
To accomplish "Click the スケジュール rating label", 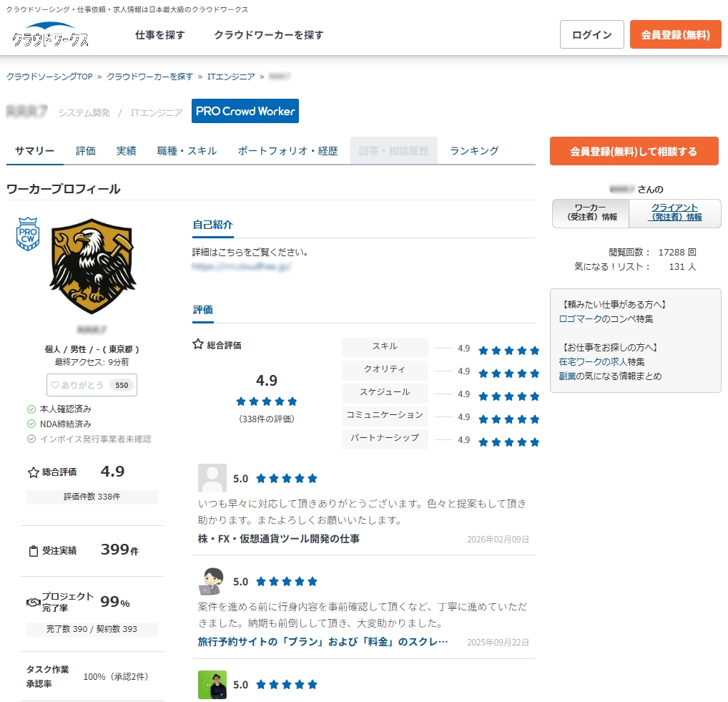I will point(385,393).
